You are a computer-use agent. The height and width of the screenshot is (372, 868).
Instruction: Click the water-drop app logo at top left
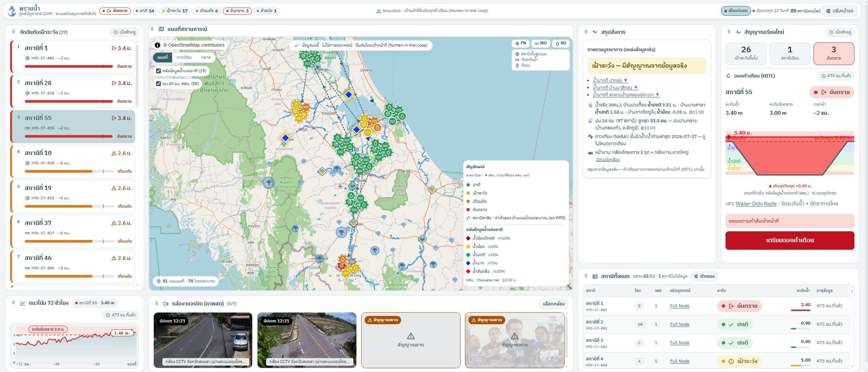(12, 11)
